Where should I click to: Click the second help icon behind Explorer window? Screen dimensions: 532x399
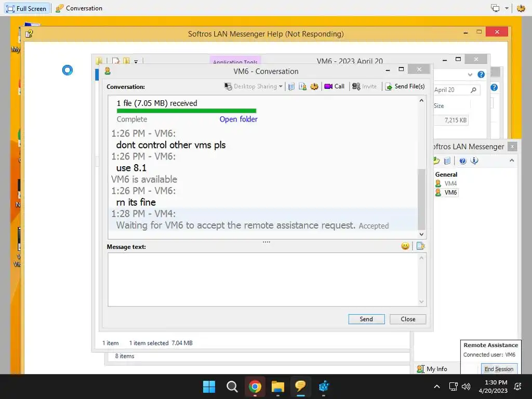click(x=494, y=87)
